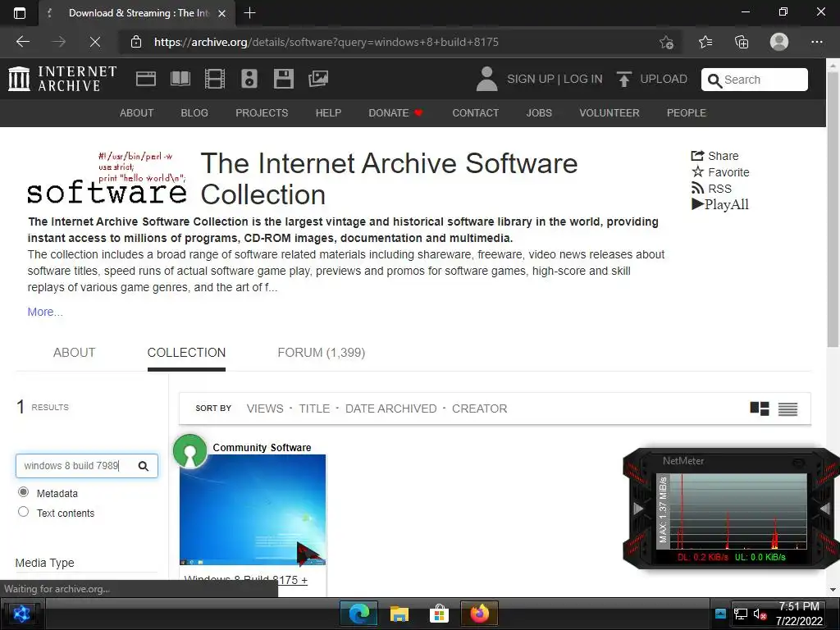Switch to tile view layout icon

click(x=759, y=409)
